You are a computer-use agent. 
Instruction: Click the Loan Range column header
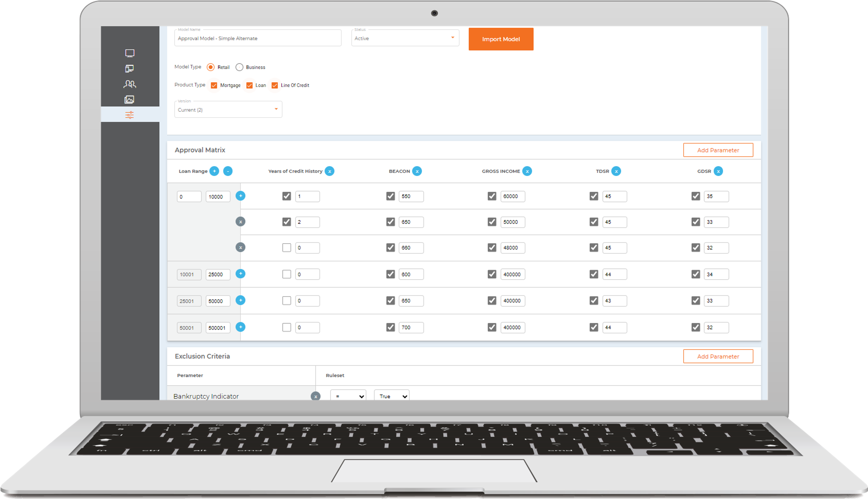(193, 171)
